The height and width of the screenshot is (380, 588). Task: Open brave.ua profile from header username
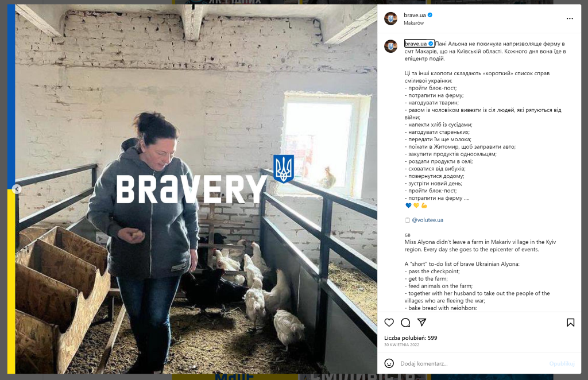(415, 15)
